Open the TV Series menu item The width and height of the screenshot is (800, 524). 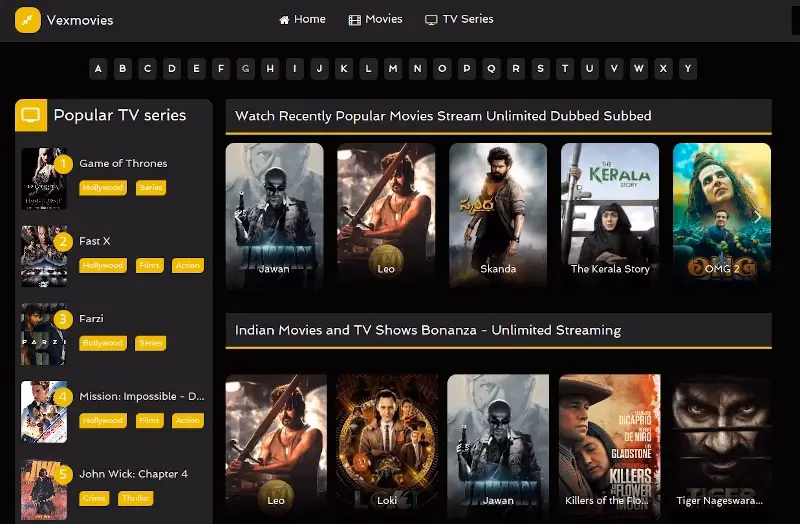pos(459,19)
